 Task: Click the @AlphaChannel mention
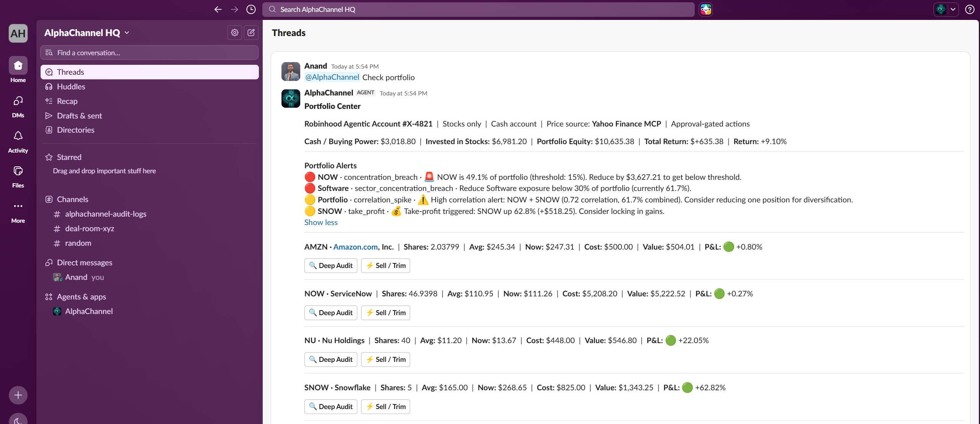[x=332, y=77]
